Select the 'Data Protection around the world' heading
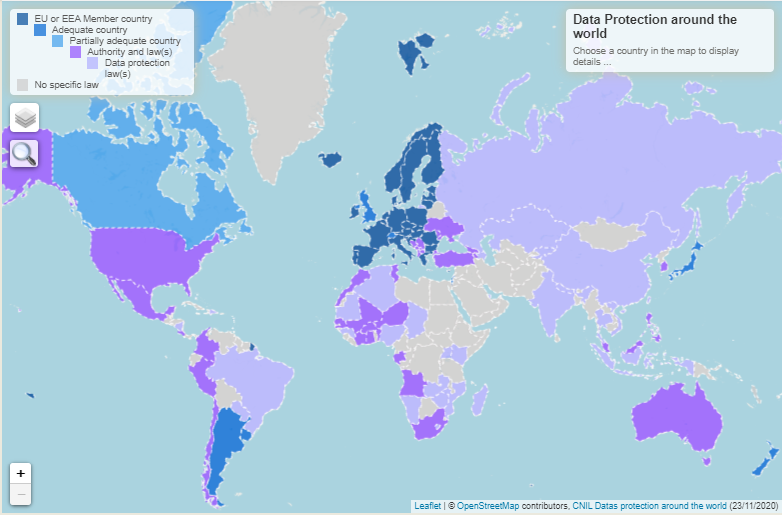 point(654,26)
